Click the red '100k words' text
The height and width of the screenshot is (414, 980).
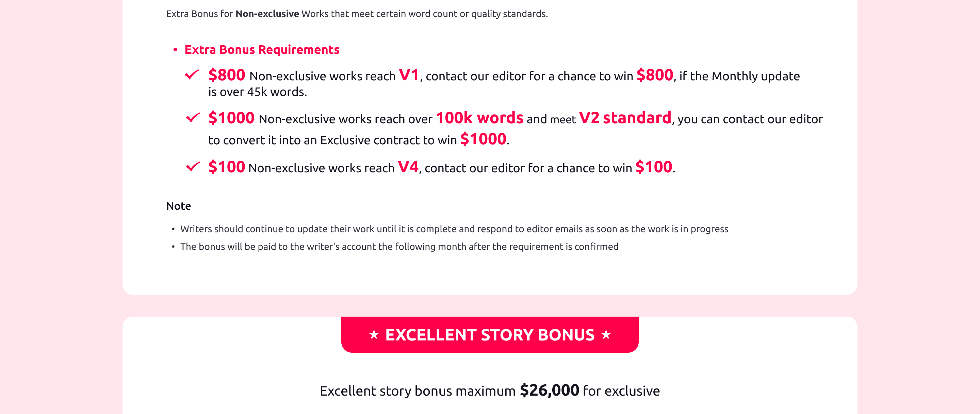pyautogui.click(x=479, y=118)
